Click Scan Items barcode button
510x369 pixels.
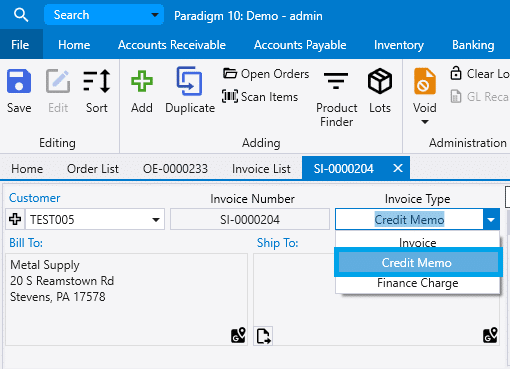pyautogui.click(x=260, y=97)
